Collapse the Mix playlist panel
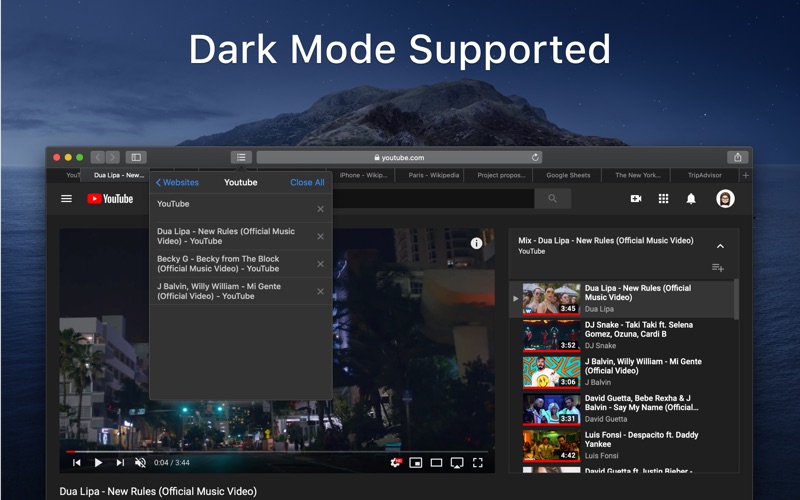This screenshot has height=500, width=800. coord(720,246)
